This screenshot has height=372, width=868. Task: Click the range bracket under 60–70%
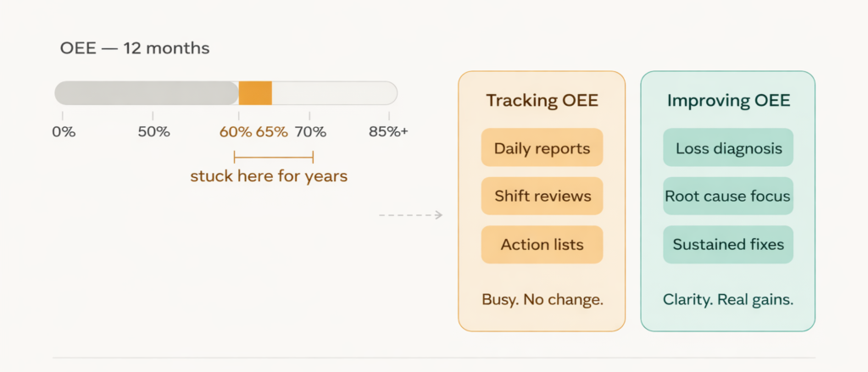[274, 156]
